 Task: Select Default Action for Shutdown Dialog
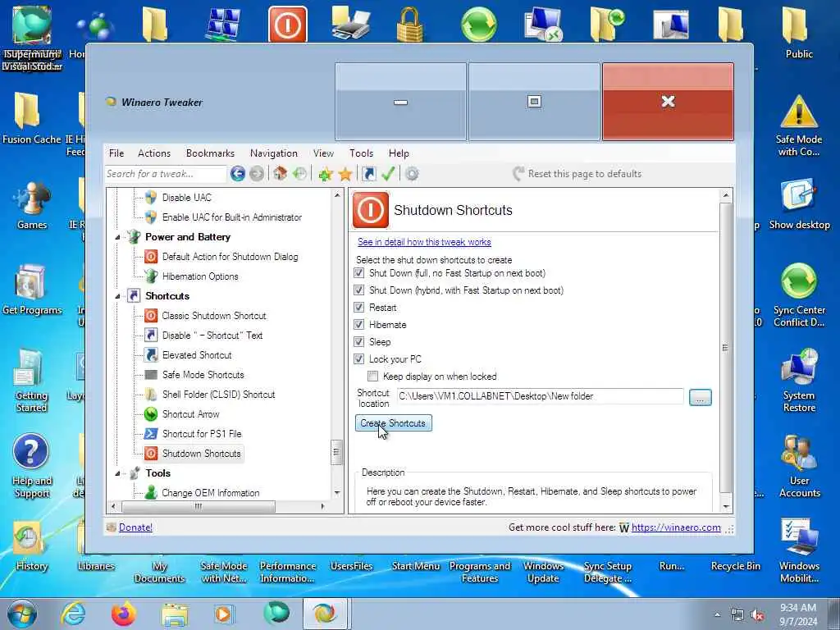pos(230,257)
